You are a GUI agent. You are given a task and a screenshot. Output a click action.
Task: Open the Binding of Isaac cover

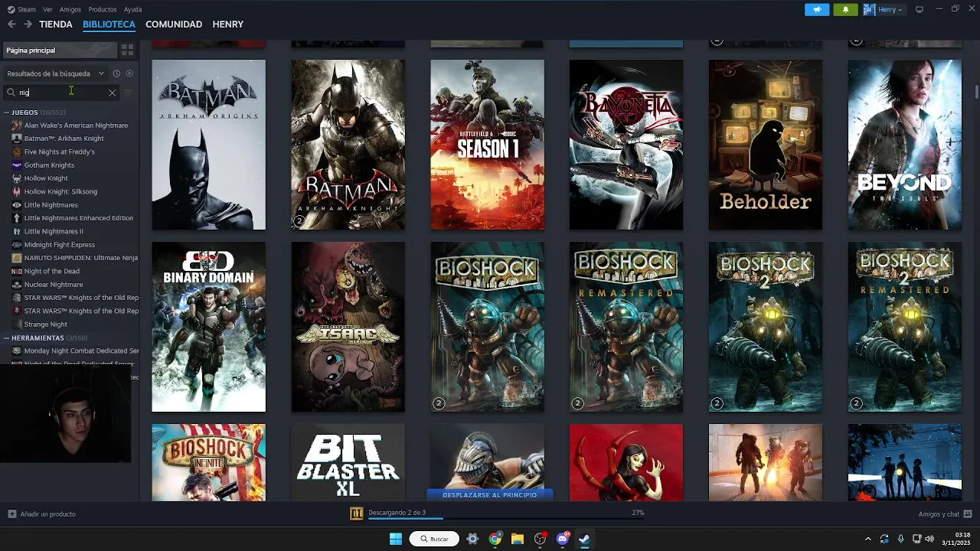(x=348, y=327)
